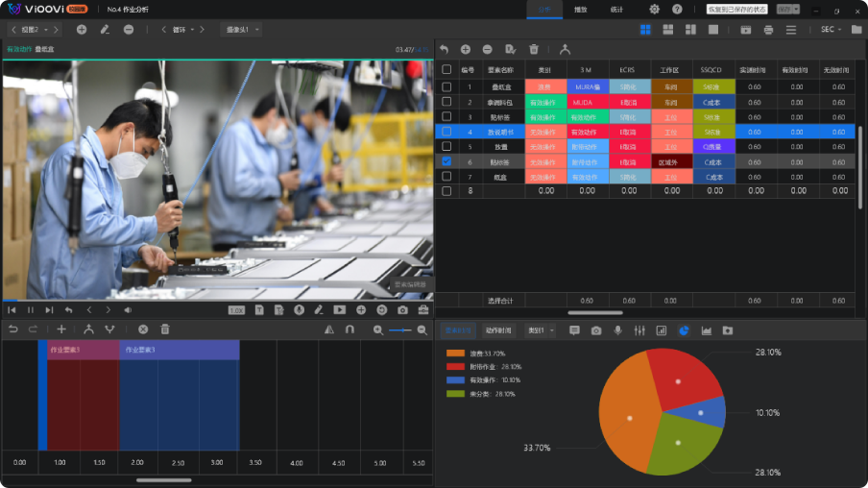868x488 pixels.
Task: Open the settings gear in title bar
Action: pos(655,10)
